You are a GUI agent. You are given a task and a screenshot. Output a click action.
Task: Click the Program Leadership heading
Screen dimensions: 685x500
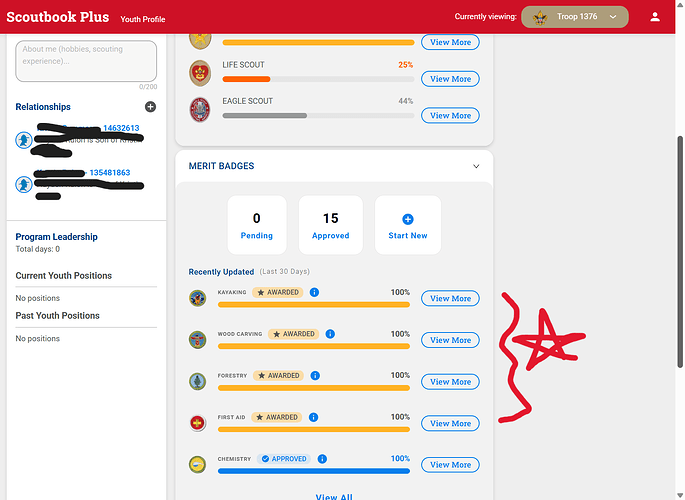[56, 237]
